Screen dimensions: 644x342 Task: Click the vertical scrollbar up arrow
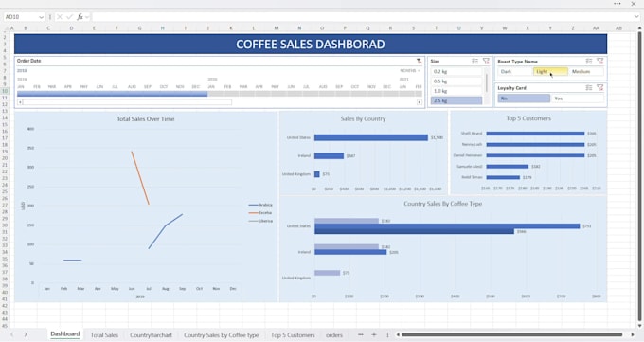click(x=639, y=28)
